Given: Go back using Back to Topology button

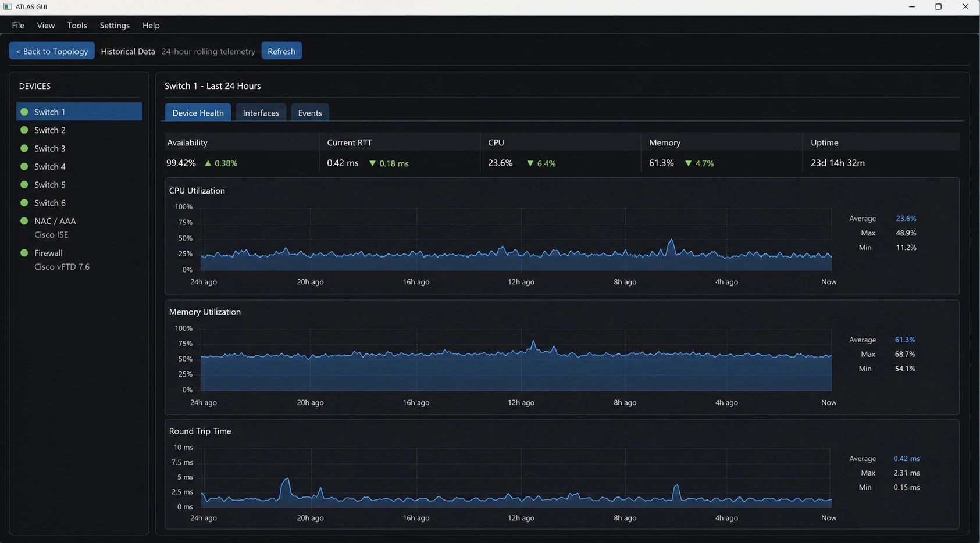Looking at the screenshot, I should coord(52,51).
